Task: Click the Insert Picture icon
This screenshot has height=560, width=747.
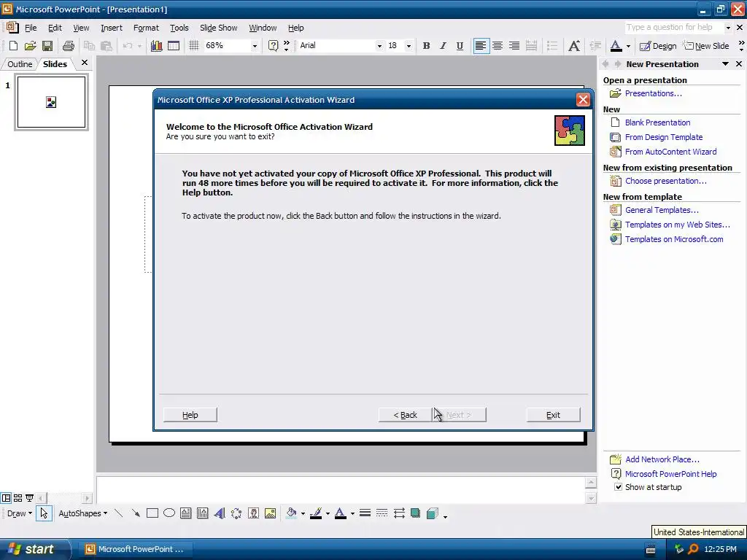Action: click(x=270, y=513)
